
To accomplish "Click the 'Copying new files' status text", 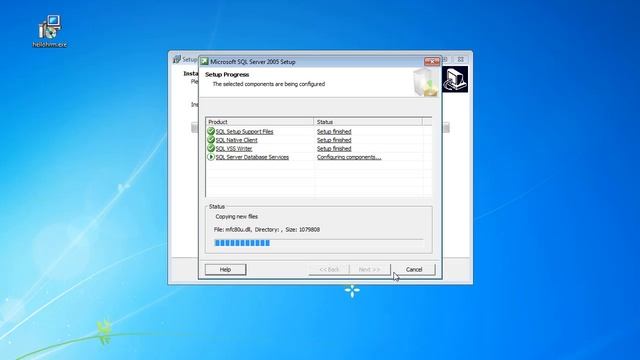I will coord(237,216).
